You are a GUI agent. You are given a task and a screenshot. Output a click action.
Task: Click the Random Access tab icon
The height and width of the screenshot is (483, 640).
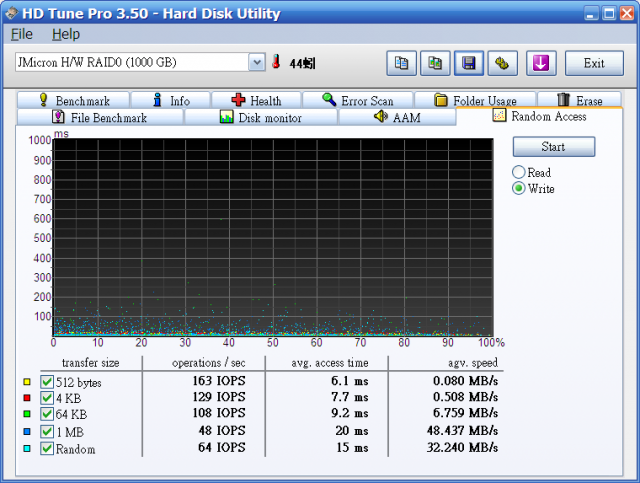pos(499,115)
